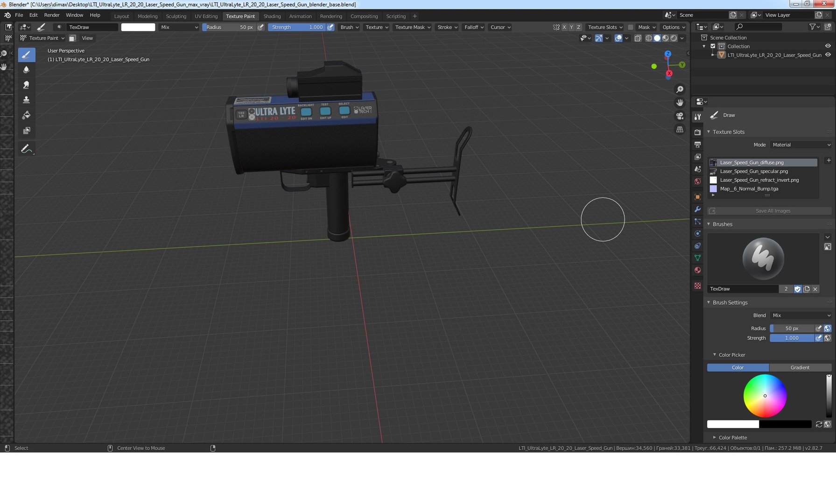Toggle the Collection checkbox in outliner

pyautogui.click(x=713, y=46)
